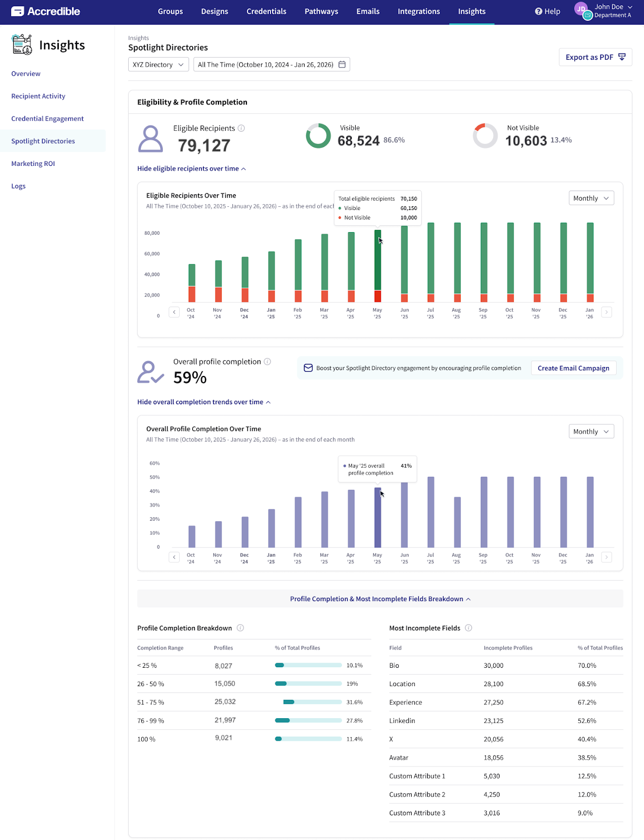Click envelope icon in boost engagement banner
644x840 pixels.
coord(308,368)
